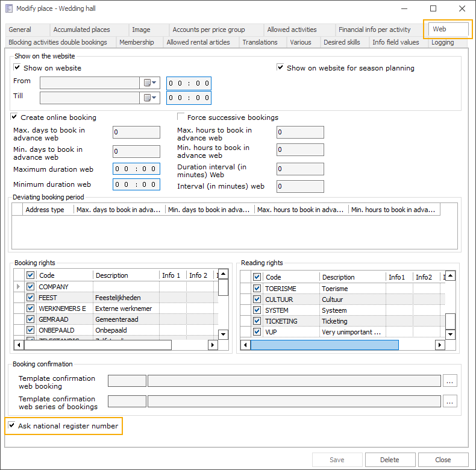Image resolution: width=476 pixels, height=470 pixels.
Task: Toggle Show on website for season planning
Action: [x=281, y=68]
